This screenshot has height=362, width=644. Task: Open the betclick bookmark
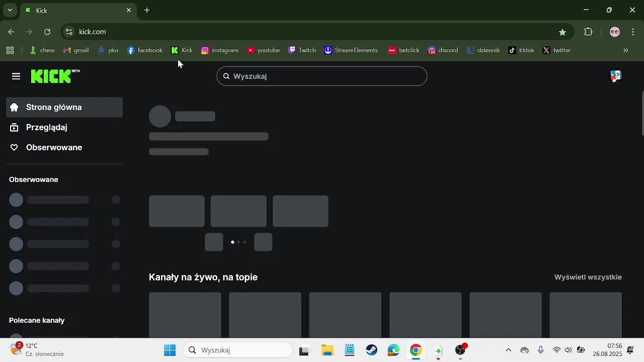[404, 50]
